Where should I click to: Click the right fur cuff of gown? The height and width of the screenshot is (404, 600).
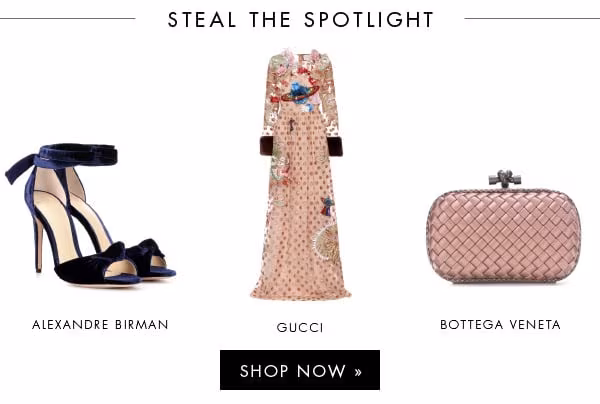point(335,146)
